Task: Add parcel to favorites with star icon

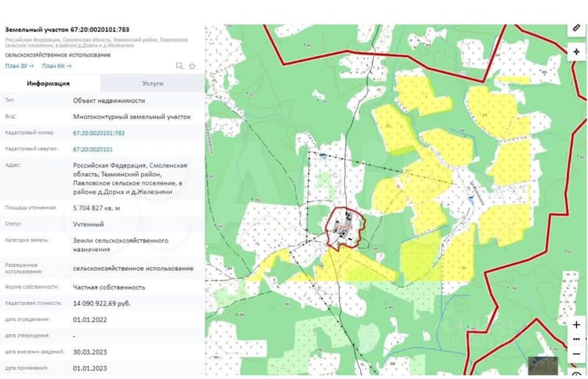Action: pyautogui.click(x=192, y=67)
